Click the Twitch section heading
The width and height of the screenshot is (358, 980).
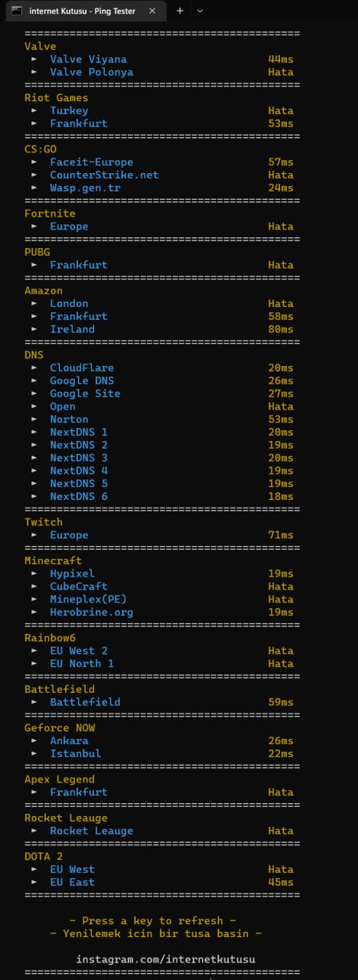44,522
